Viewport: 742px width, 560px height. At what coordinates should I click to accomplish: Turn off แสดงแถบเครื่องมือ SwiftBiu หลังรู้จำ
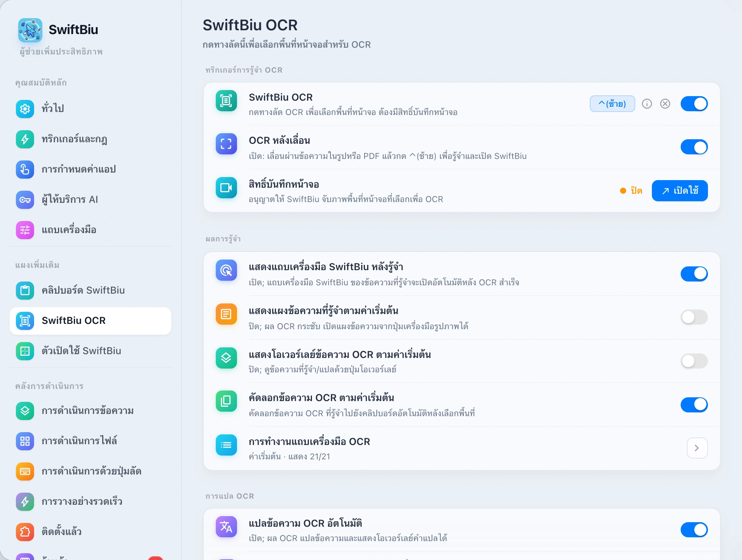coord(694,274)
